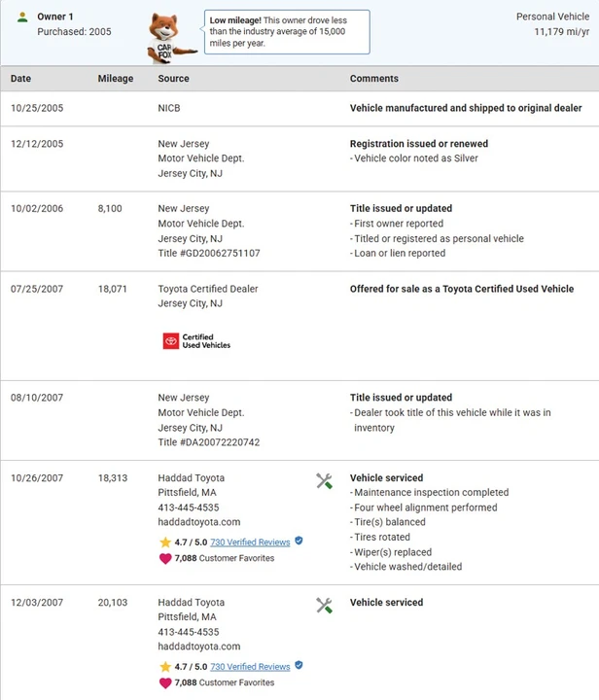599x700 pixels.
Task: Click the 8,100 mileage value
Action: coord(110,208)
